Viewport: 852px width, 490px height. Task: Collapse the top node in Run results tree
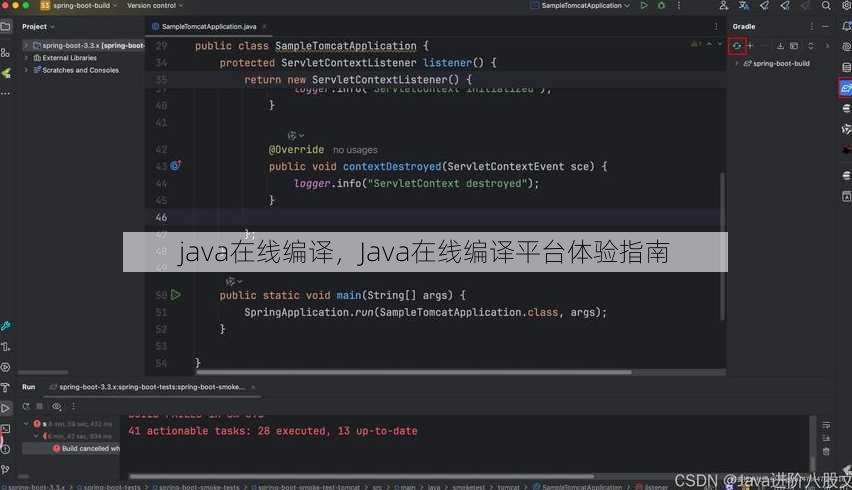(26, 424)
